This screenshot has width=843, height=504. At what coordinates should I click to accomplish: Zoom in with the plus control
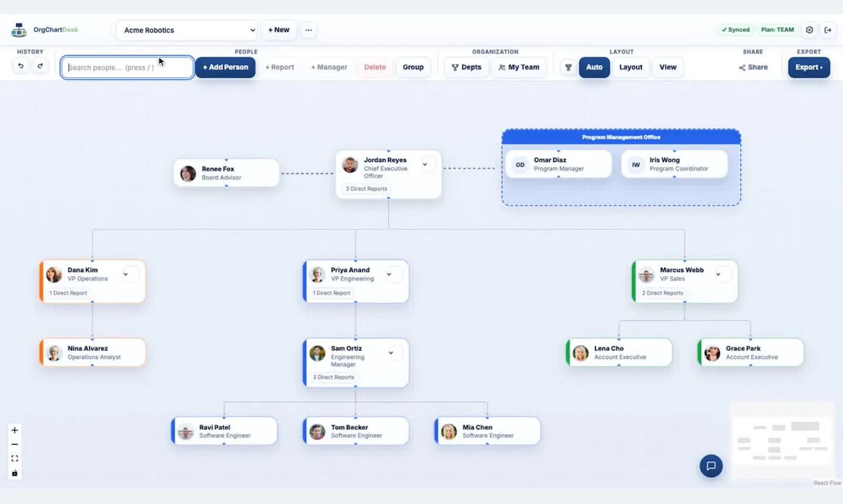tap(15, 430)
